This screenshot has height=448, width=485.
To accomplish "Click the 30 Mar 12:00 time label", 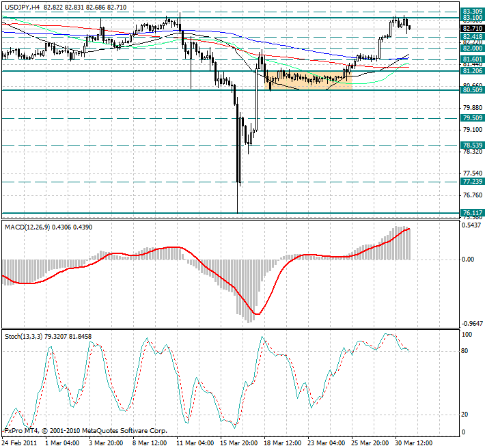I will click(x=415, y=443).
